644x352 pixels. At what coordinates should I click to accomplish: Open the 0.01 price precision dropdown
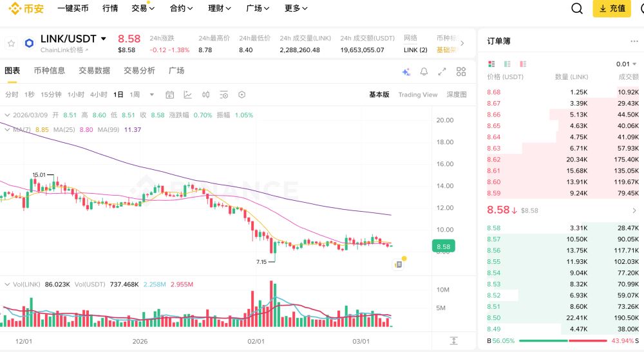626,64
